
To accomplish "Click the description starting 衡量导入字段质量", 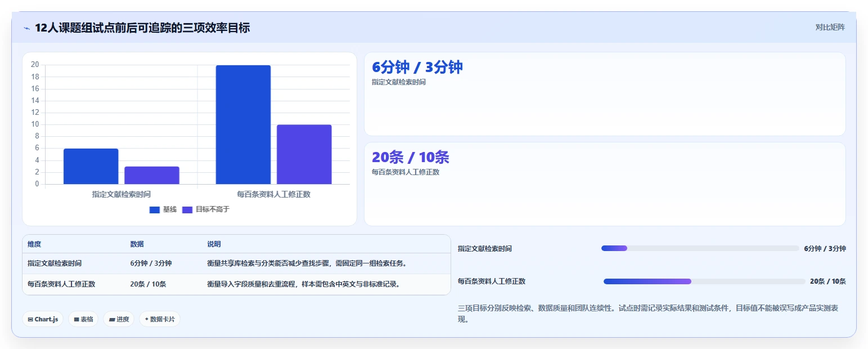I will tap(304, 284).
